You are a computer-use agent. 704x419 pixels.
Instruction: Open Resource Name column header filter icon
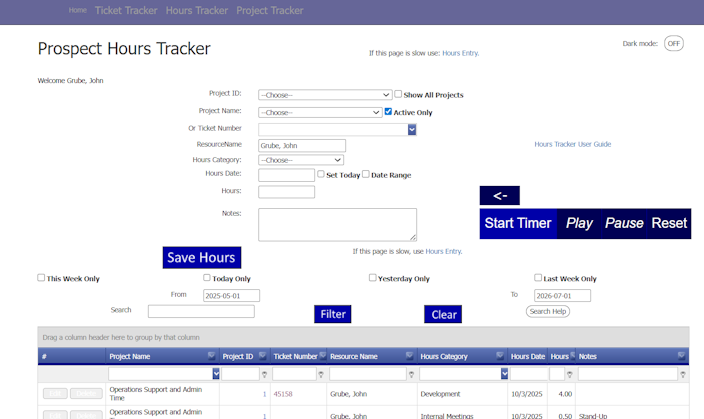pos(410,356)
